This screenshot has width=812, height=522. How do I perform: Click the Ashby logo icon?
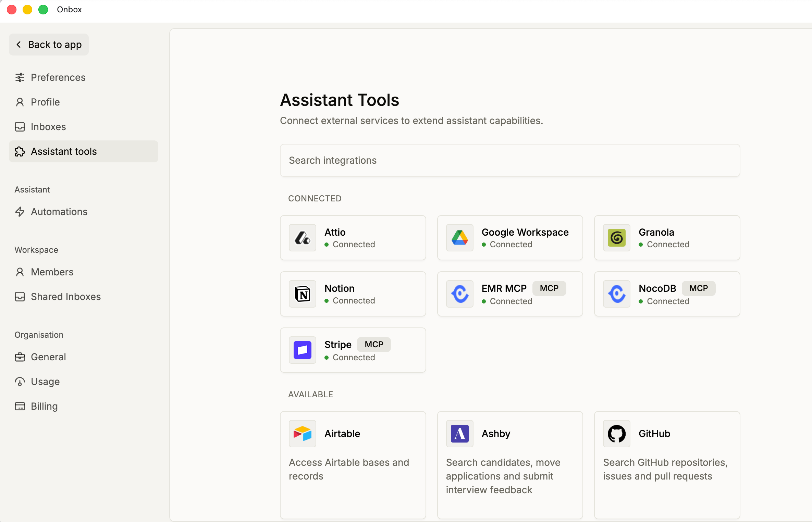coord(460,434)
